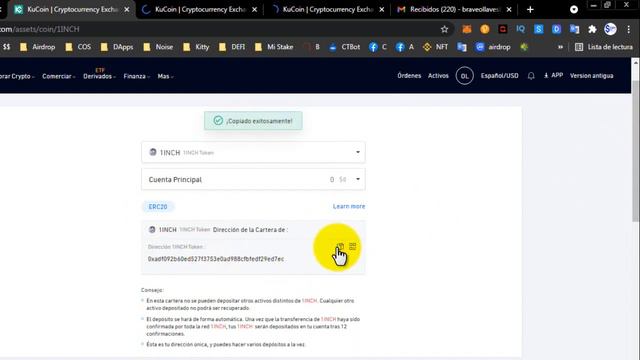The image size is (640, 360).
Task: Expand the 1INCH coin selector dropdown
Action: (x=253, y=152)
